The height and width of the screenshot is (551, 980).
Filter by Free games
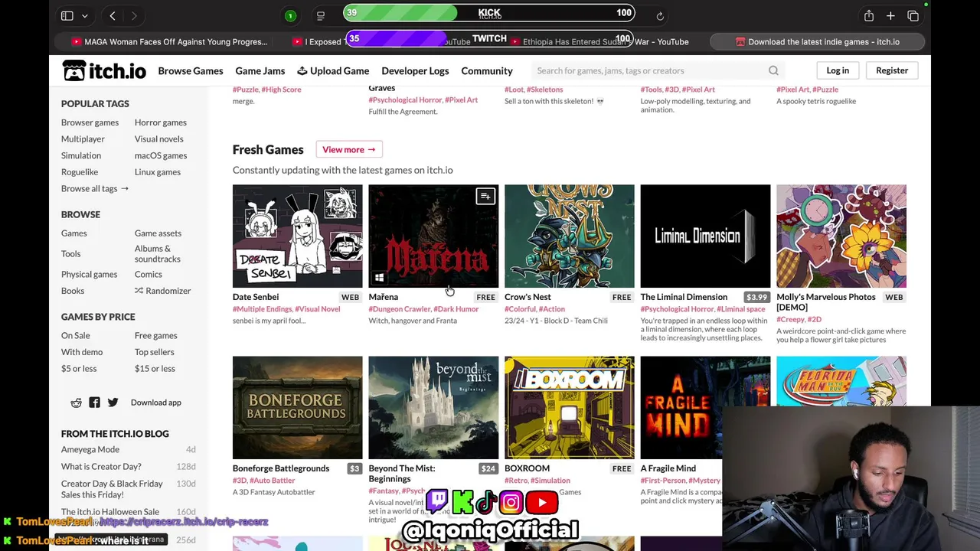point(155,335)
